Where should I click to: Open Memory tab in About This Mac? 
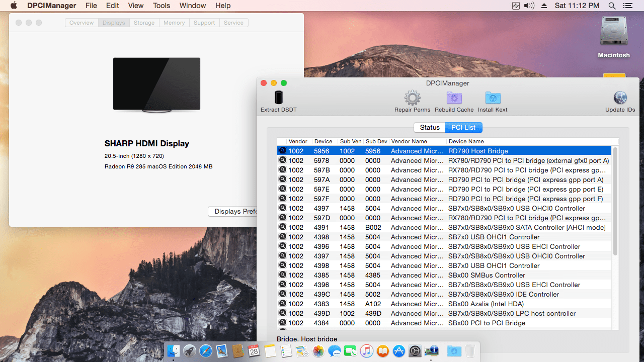click(174, 23)
